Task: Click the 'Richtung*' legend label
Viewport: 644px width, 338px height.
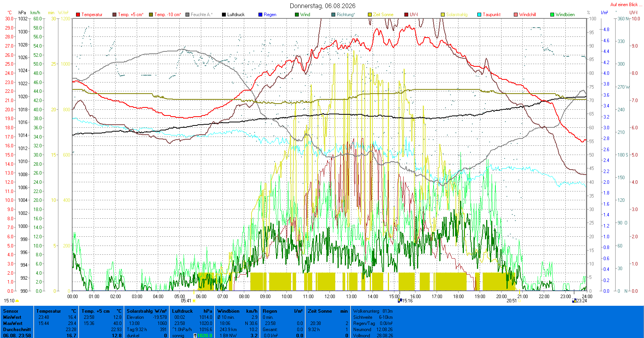Action: coord(346,15)
